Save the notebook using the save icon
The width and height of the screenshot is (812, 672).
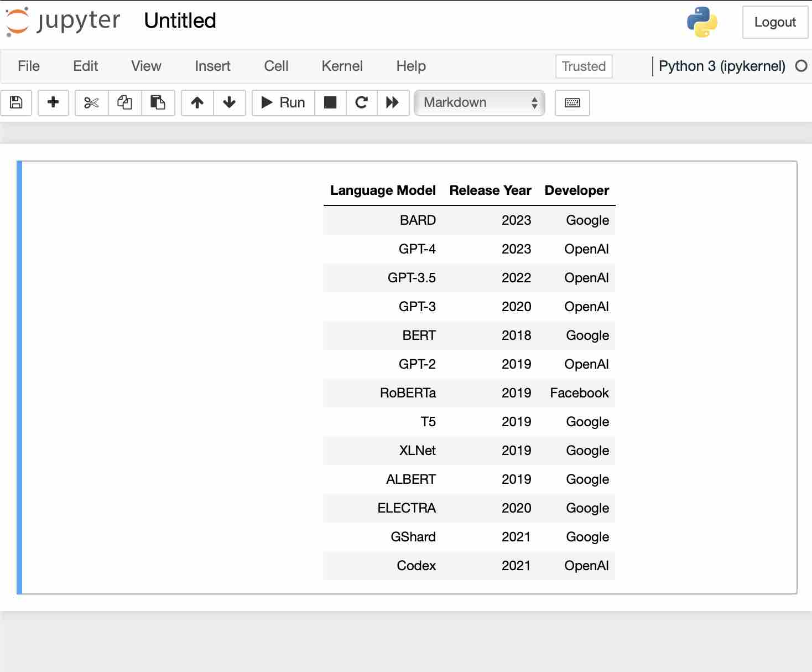16,103
